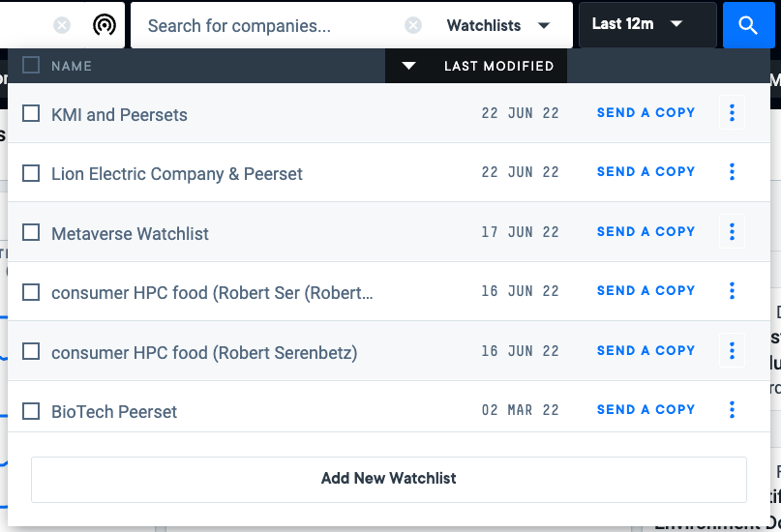Sort the list by the NAME column header
Viewport: 781px width, 532px height.
[72, 66]
